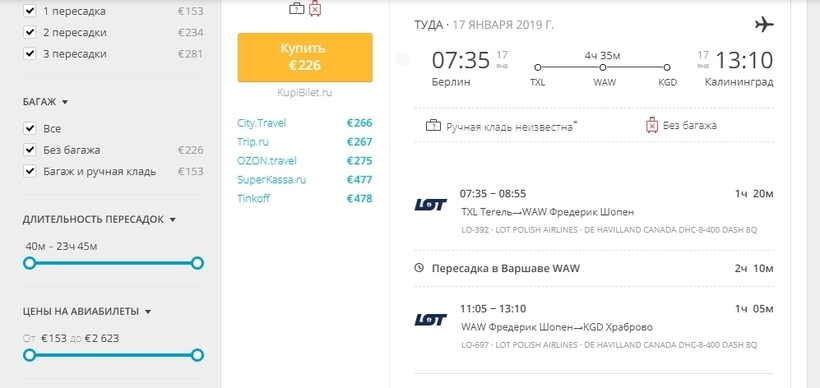This screenshot has height=388, width=820.
Task: Toggle Багаж и ручная кладь checkbox
Action: point(30,172)
